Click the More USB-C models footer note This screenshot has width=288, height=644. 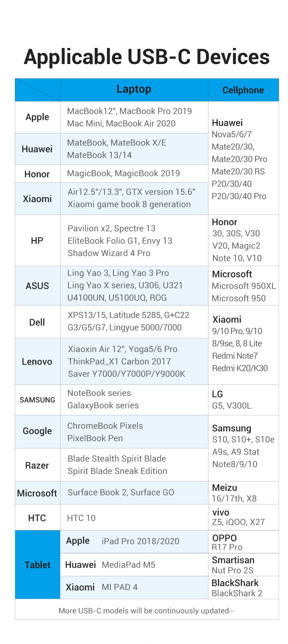pyautogui.click(x=146, y=611)
